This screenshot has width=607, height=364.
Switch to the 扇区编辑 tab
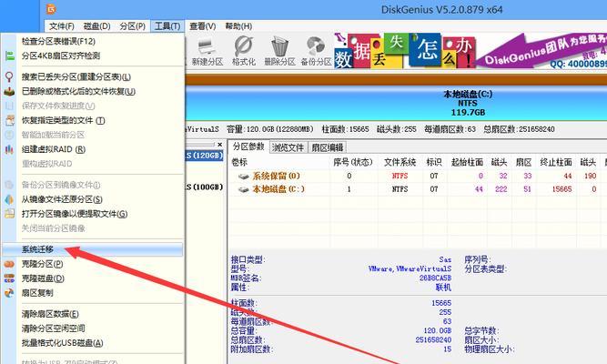[327, 147]
